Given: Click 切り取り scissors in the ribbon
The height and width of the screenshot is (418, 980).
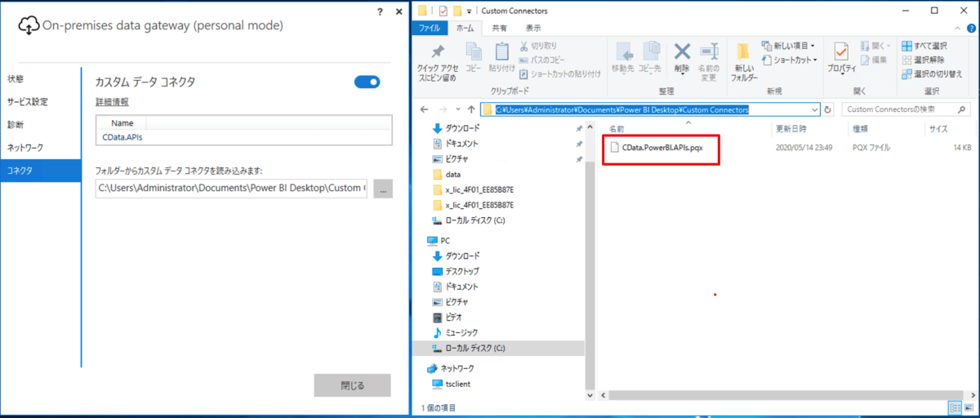Looking at the screenshot, I should [538, 46].
